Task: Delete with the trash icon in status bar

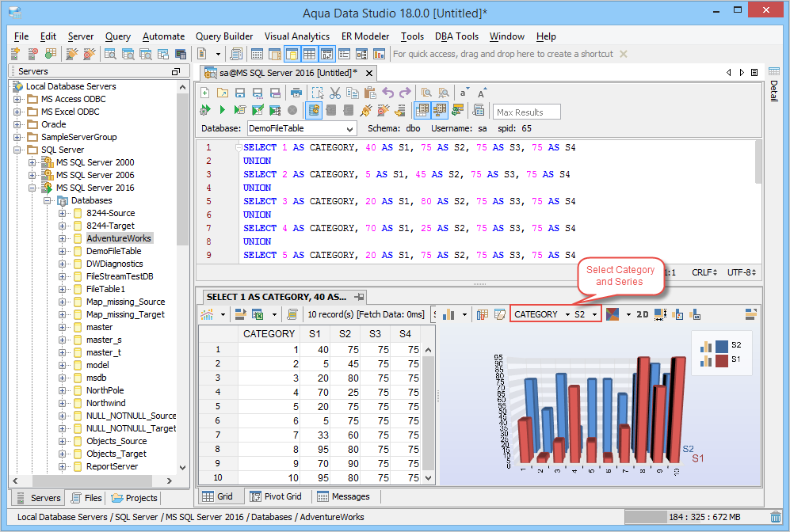Action: [x=776, y=517]
